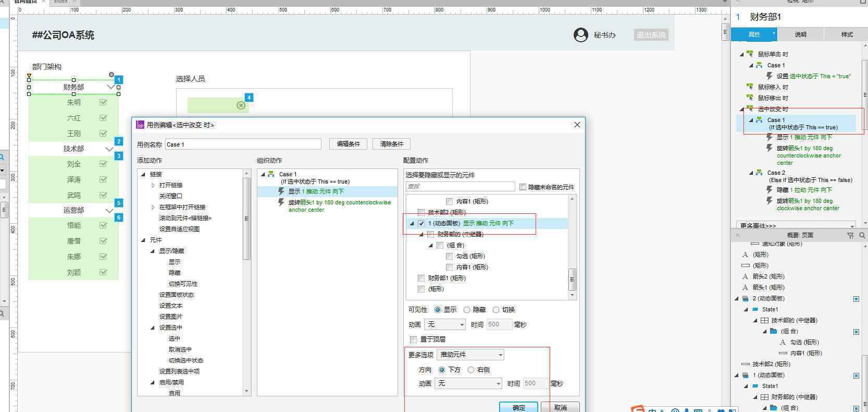The image size is (868, 412).
Task: Collapse the 链接 action category
Action: point(143,174)
